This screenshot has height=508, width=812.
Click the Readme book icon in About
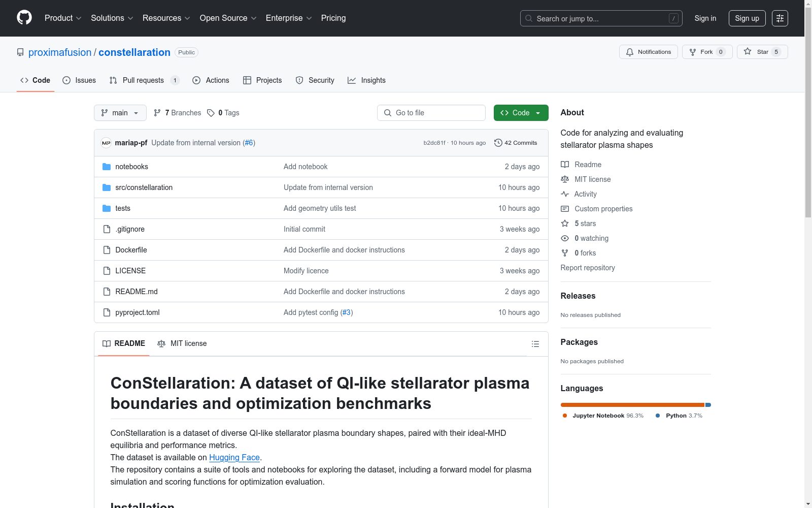565,165
